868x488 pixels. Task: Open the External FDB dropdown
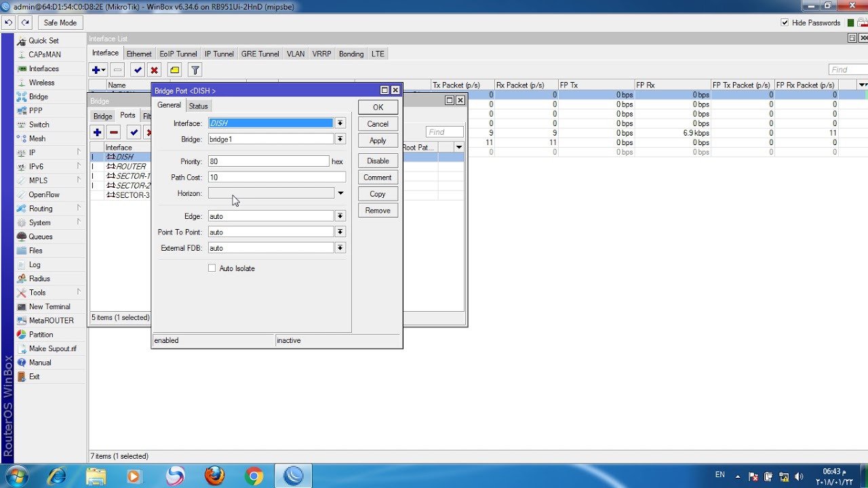pos(340,248)
